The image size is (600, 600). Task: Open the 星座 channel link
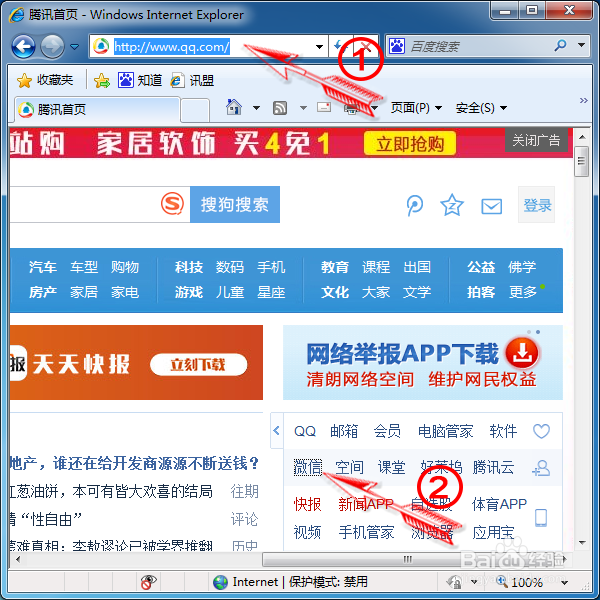271,292
